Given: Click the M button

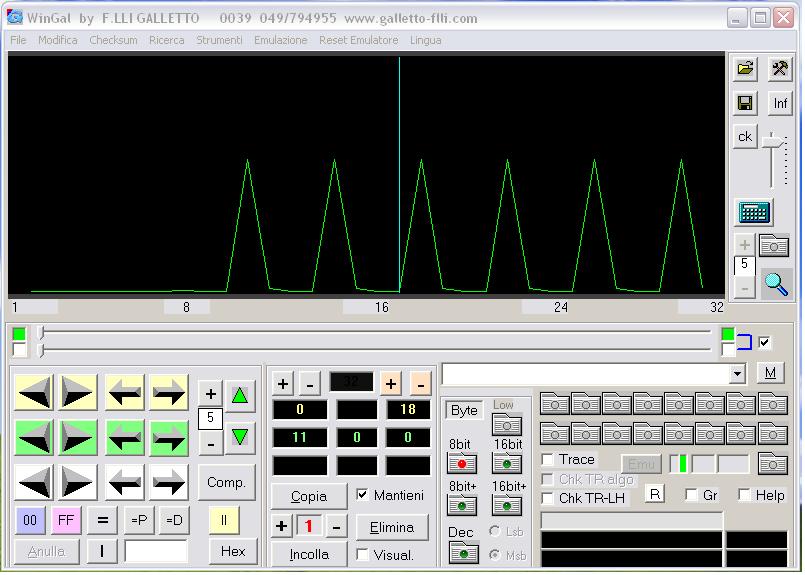Looking at the screenshot, I should [770, 373].
